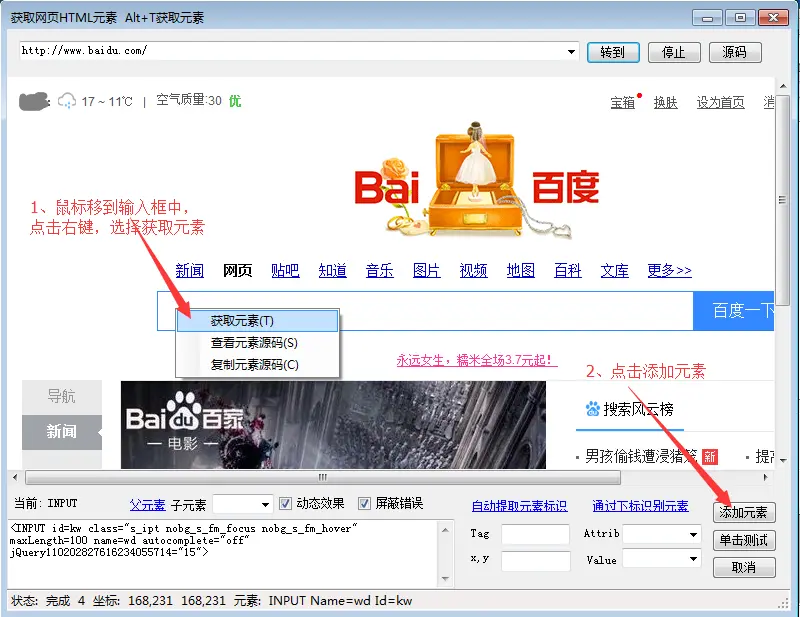Click the red 新 badge icon
This screenshot has width=800, height=617.
pos(710,456)
